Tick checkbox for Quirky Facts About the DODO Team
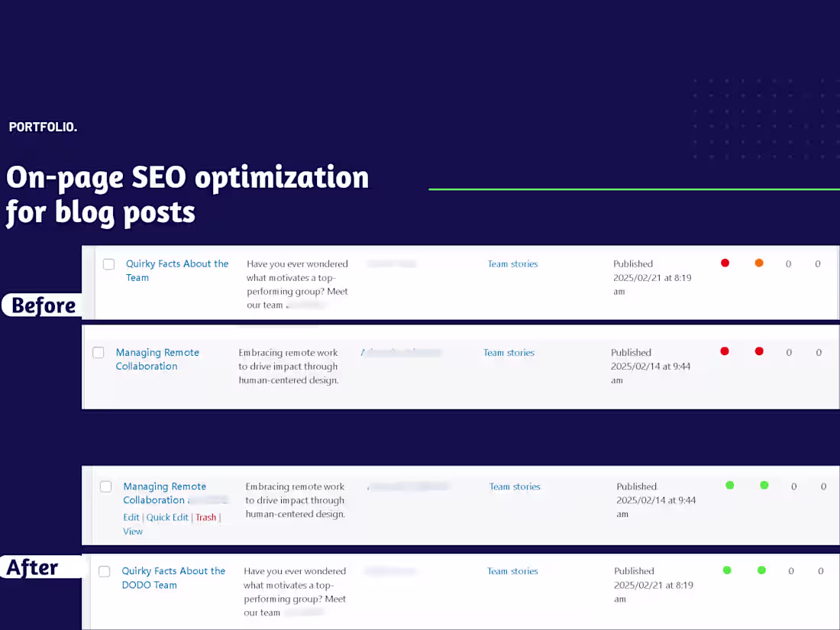 pos(105,571)
